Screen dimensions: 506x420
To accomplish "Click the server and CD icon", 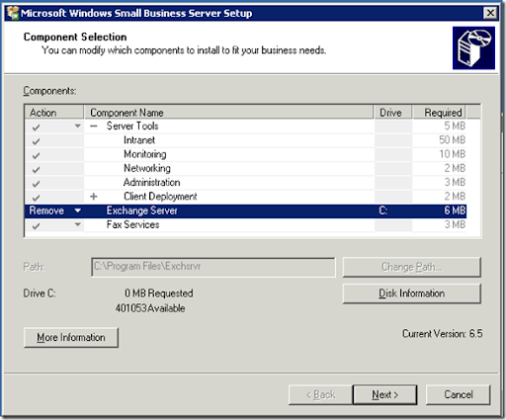I will (x=473, y=48).
